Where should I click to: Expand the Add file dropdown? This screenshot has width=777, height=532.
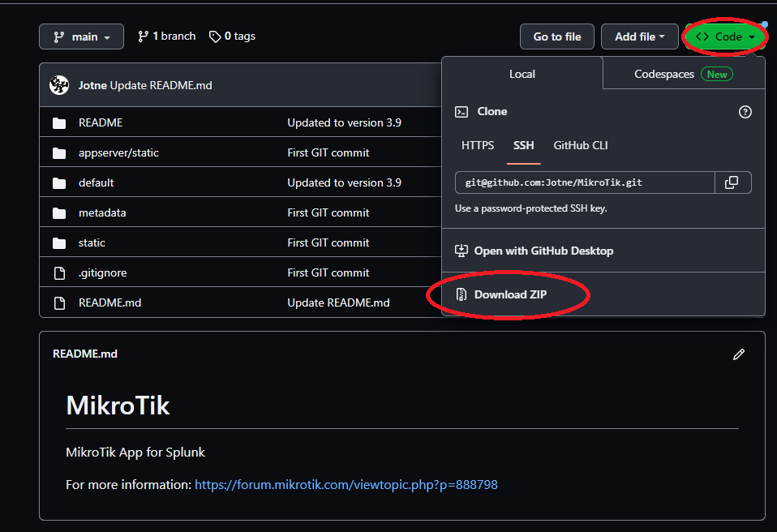tap(640, 36)
